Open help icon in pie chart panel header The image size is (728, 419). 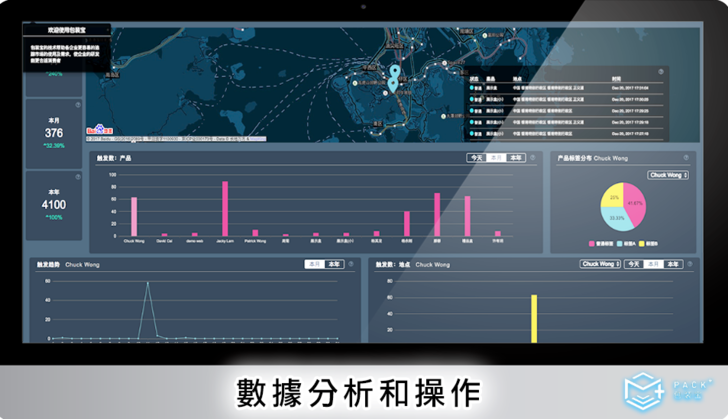[686, 157]
